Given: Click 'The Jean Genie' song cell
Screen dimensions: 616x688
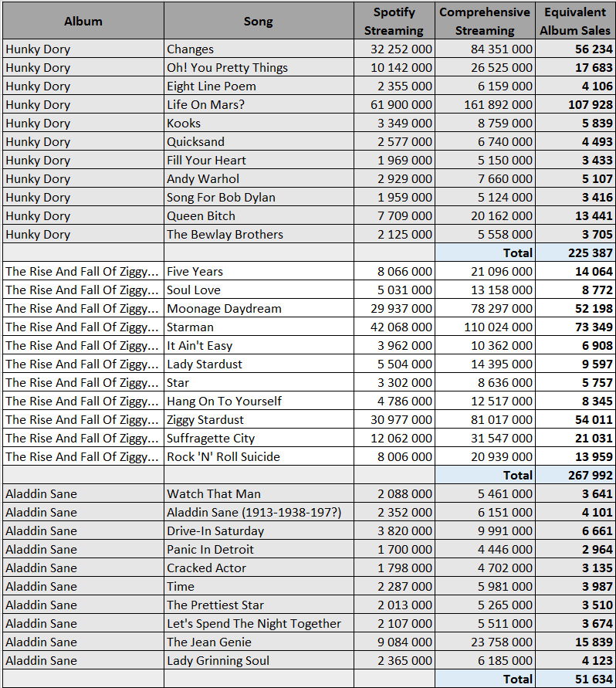Looking at the screenshot, I should click(259, 642).
